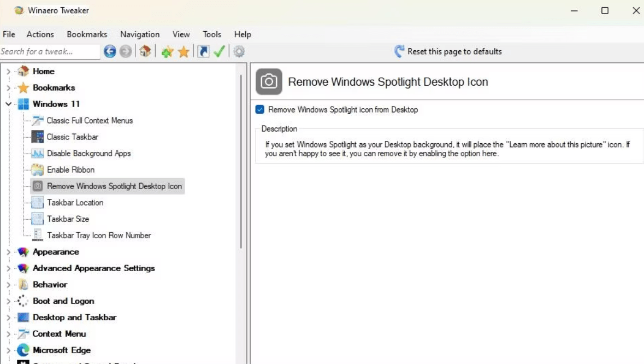Minimize the Winaero Tweaker window
The image size is (644, 364).
tap(574, 11)
